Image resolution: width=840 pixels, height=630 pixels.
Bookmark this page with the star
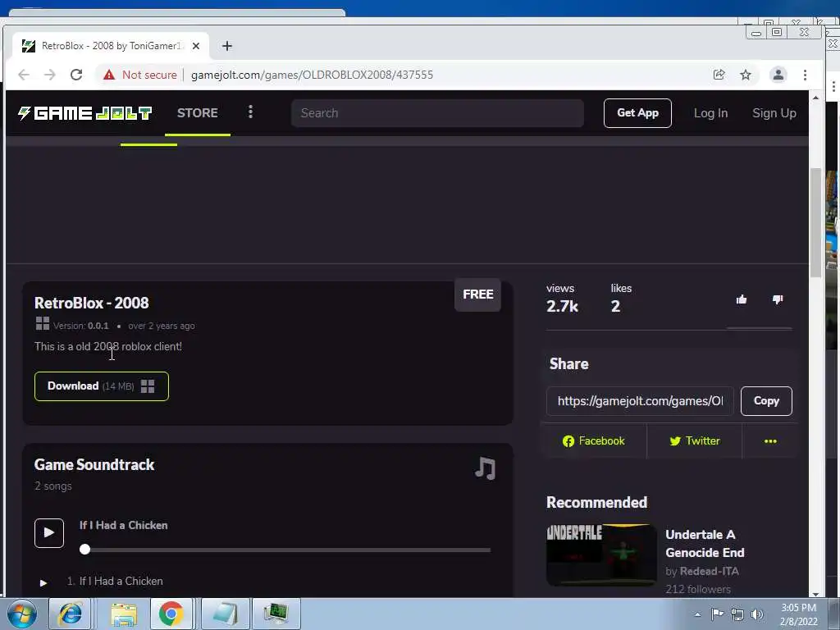click(745, 75)
